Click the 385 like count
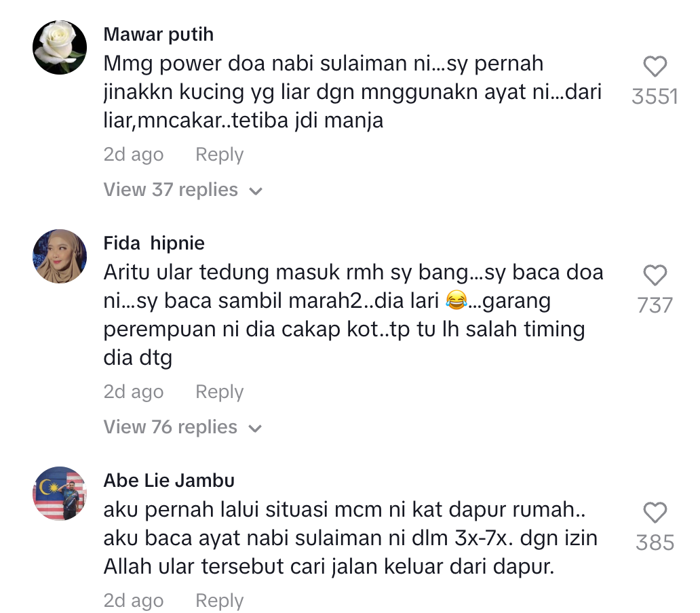 pyautogui.click(x=655, y=543)
